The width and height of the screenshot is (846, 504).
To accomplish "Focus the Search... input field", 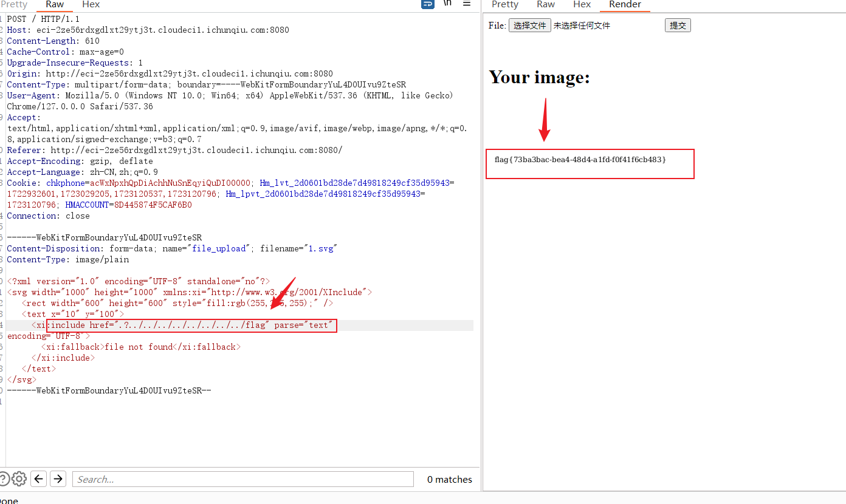I will [x=243, y=479].
